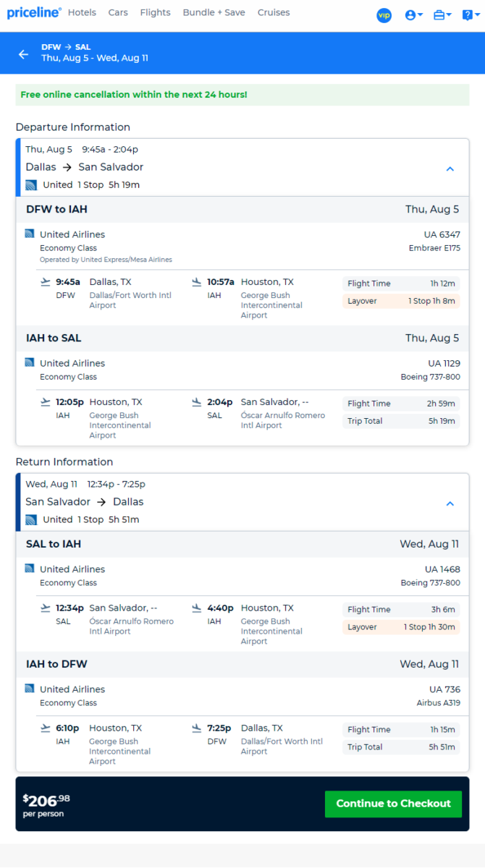
Task: Open the VIP badge icon
Action: click(384, 15)
